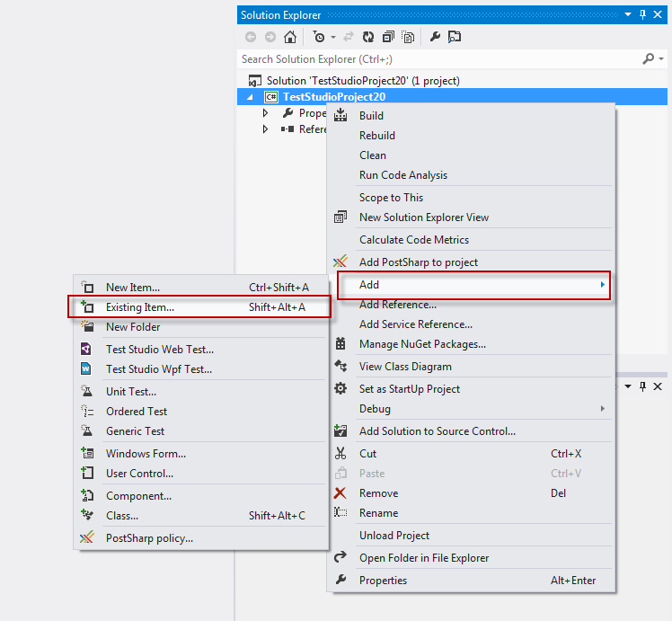672x621 pixels.
Task: Expand the Properties tree node
Action: 265,113
